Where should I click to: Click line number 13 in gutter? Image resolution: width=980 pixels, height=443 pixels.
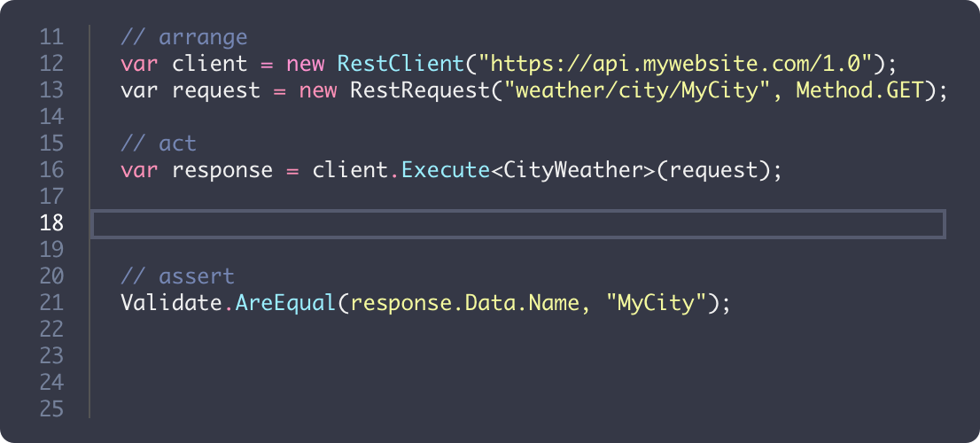[x=51, y=90]
